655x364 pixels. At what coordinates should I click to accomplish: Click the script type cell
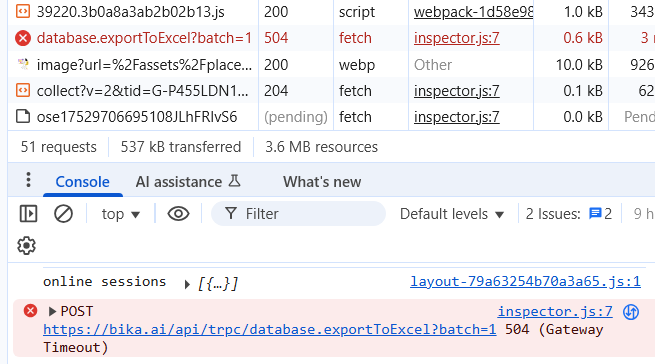coord(371,12)
